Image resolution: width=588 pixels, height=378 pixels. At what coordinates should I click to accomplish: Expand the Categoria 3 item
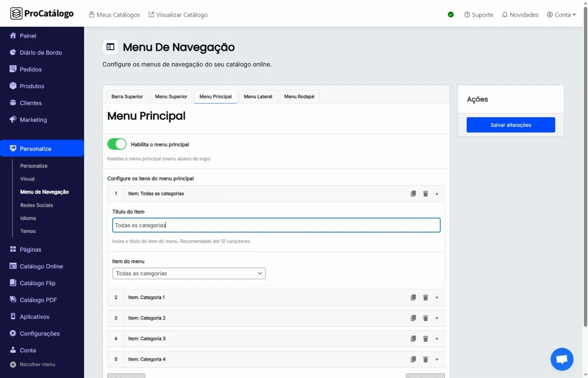click(437, 339)
